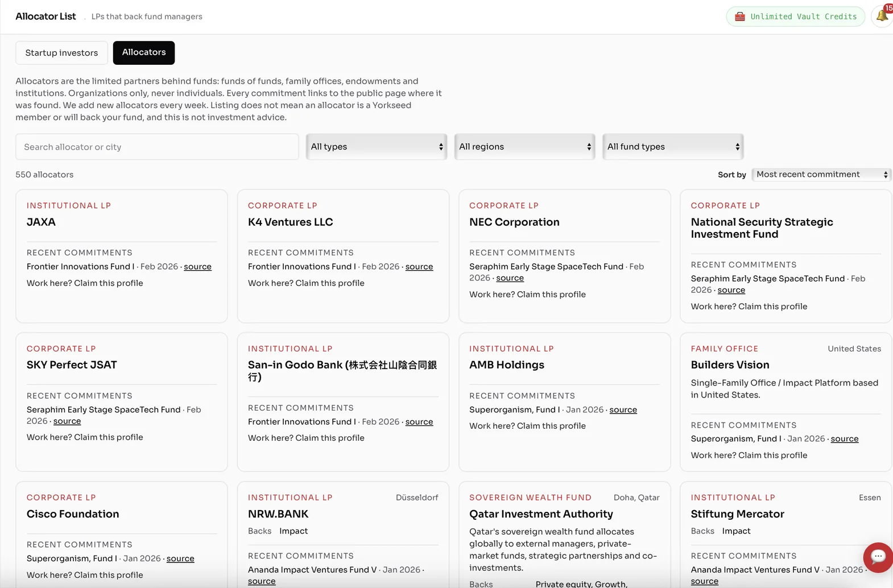Expand the All fund types dropdown
The height and width of the screenshot is (588, 893).
(673, 147)
